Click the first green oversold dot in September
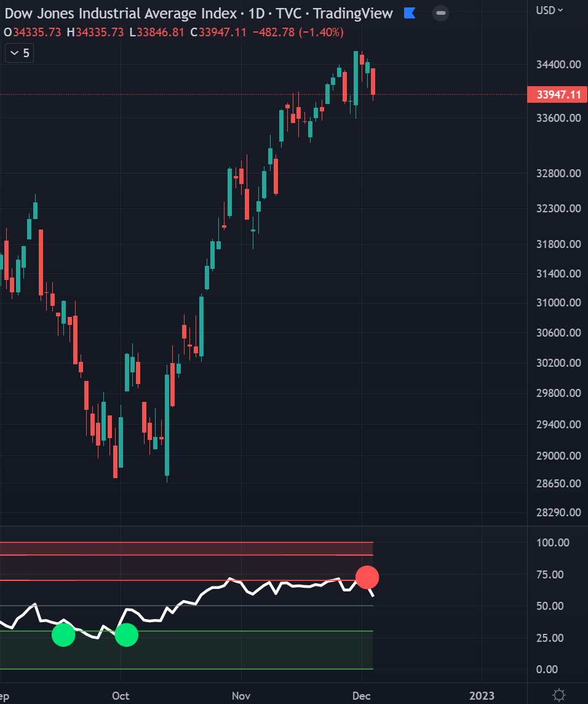 63,635
